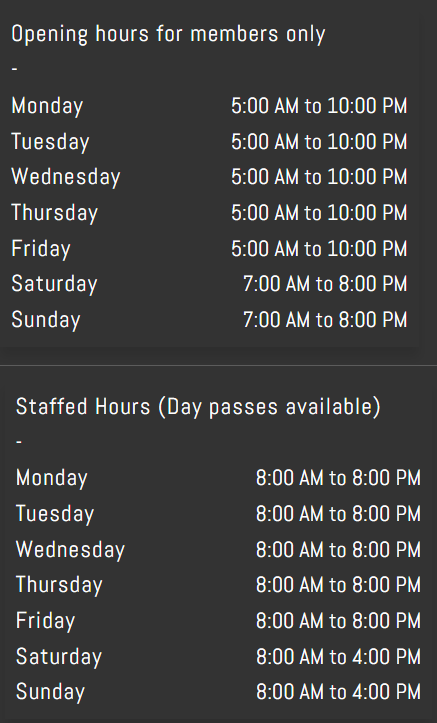Select Sunday in the staffed hours list
Image resolution: width=437 pixels, height=723 pixels.
[x=50, y=692]
